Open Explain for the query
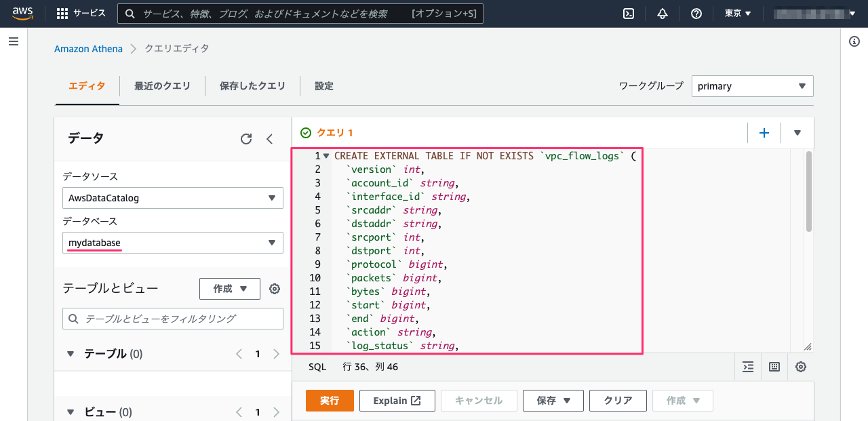This screenshot has width=868, height=421. point(397,401)
